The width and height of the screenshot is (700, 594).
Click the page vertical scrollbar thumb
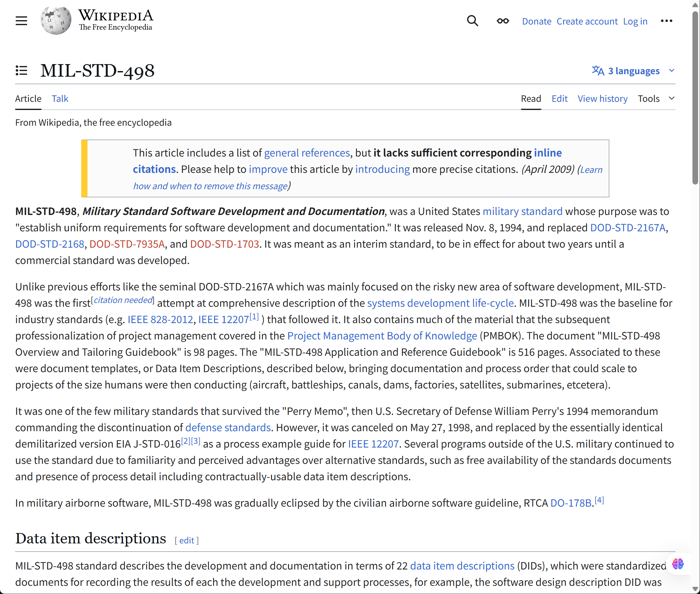[x=695, y=98]
